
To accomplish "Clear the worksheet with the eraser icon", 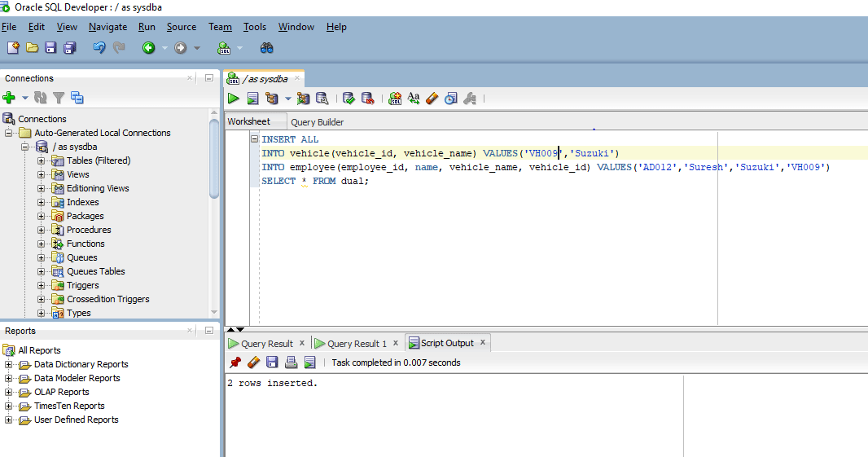I will 432,99.
